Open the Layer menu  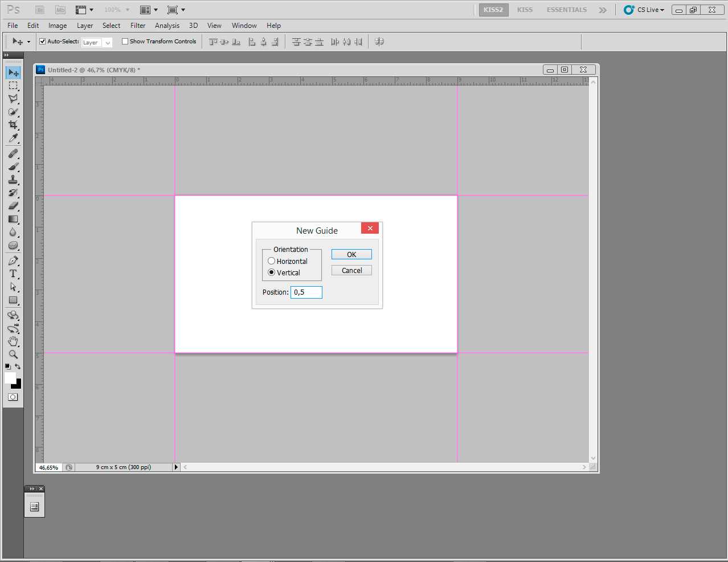click(85, 26)
